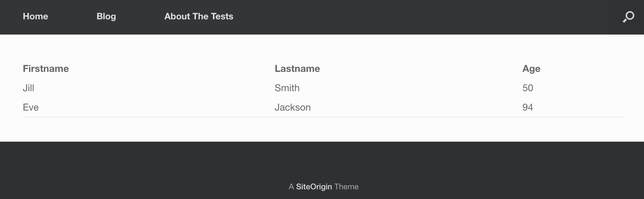This screenshot has width=644, height=199.
Task: Click the Jackson cell in the table
Action: (293, 107)
